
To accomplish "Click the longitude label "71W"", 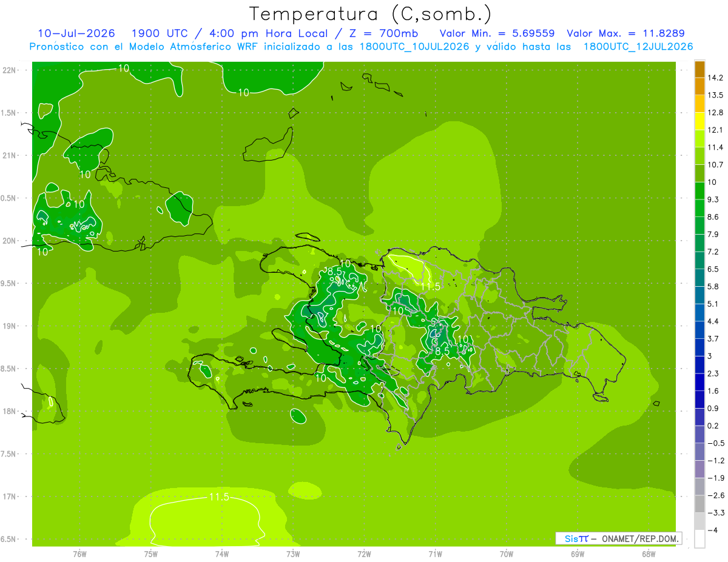I will [435, 554].
